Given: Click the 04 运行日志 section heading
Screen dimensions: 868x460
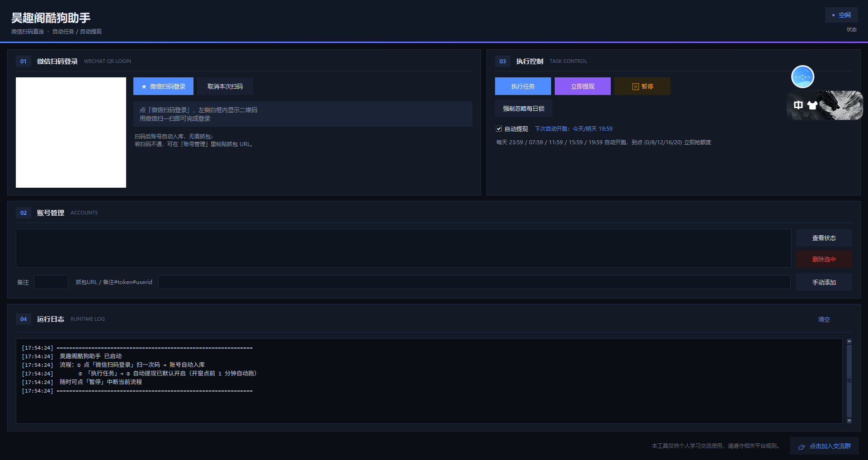Looking at the screenshot, I should [51, 319].
